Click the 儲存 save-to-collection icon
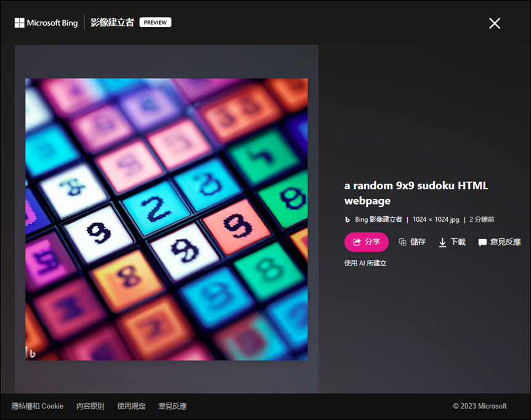The image size is (531, 420). tap(402, 242)
